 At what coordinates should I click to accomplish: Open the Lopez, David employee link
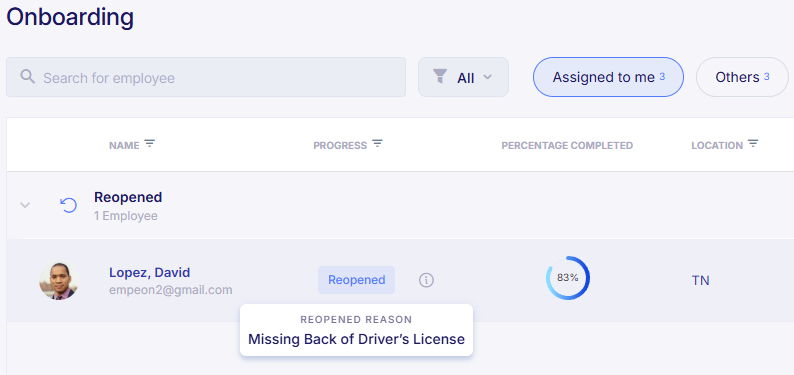click(x=149, y=272)
